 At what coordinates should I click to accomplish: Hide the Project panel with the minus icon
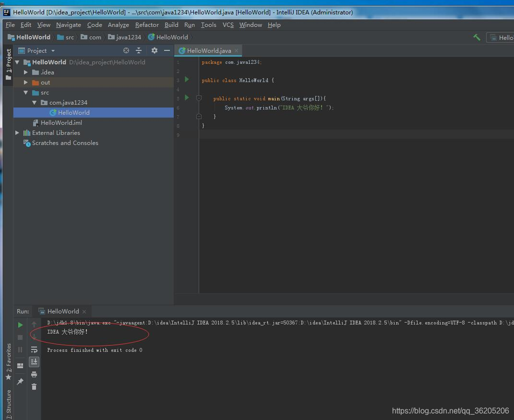pyautogui.click(x=167, y=50)
